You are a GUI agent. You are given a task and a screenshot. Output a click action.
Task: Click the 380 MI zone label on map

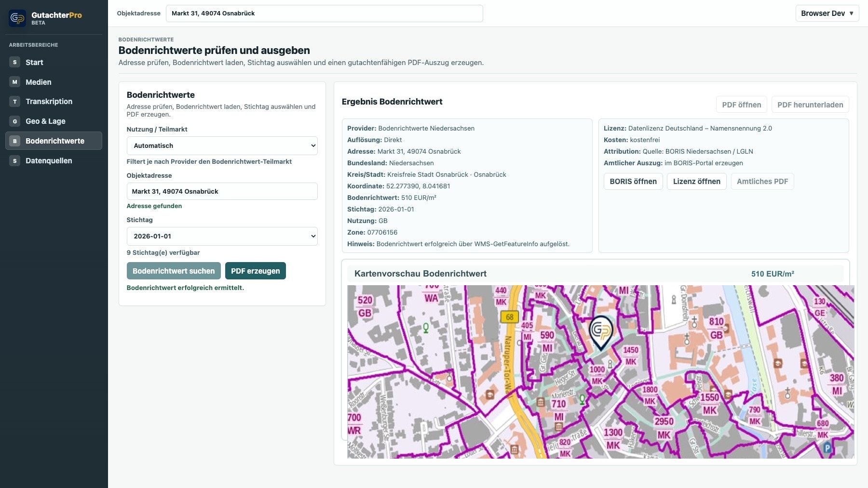[x=837, y=384]
